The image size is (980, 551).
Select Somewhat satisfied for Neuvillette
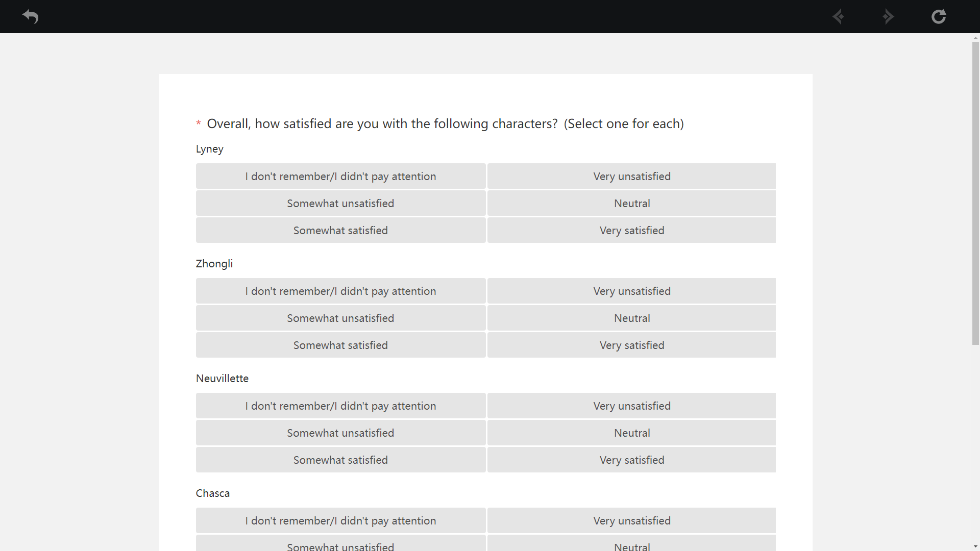tap(340, 460)
